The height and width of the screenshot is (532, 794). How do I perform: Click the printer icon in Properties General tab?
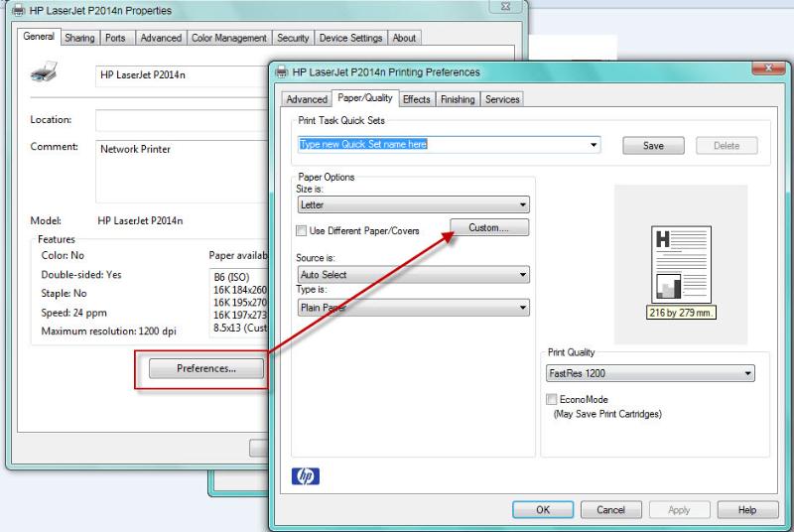click(x=44, y=71)
